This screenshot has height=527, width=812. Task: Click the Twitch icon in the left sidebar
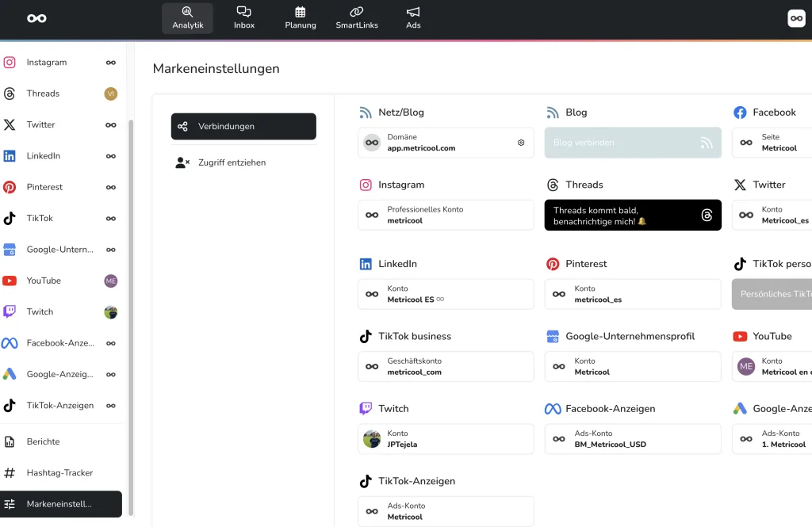10,312
